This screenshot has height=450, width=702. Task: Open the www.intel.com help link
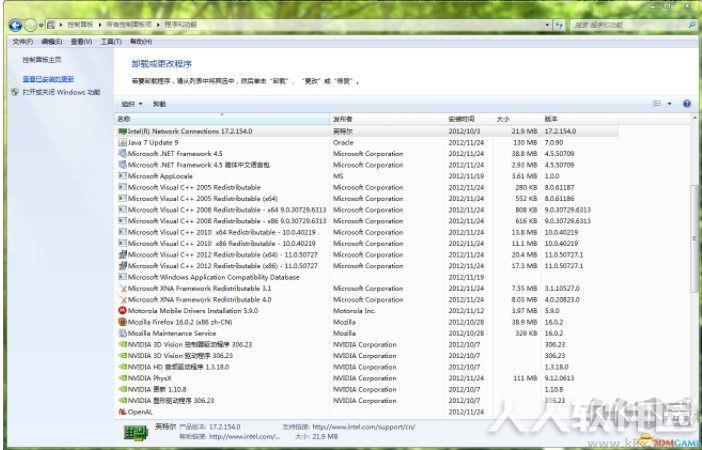244,436
